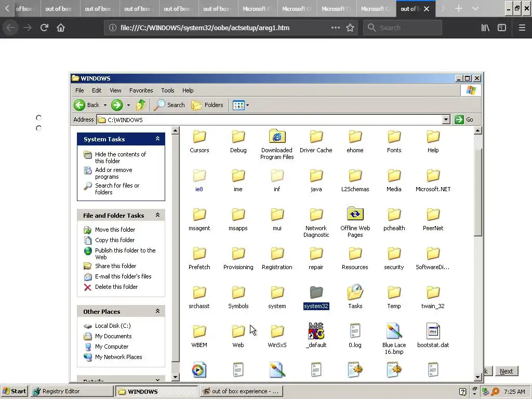This screenshot has width=532, height=399.
Task: Open Firefox Library icon
Action: 485,28
